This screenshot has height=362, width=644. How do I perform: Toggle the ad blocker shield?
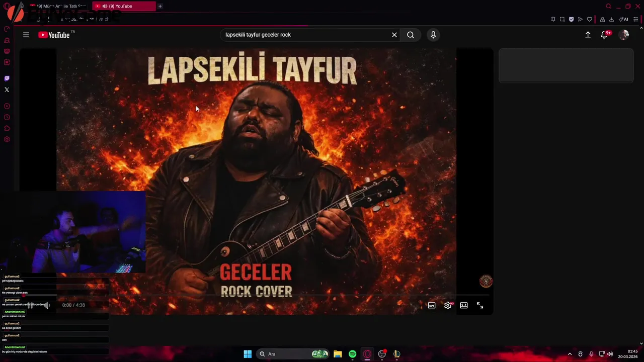coord(571,19)
